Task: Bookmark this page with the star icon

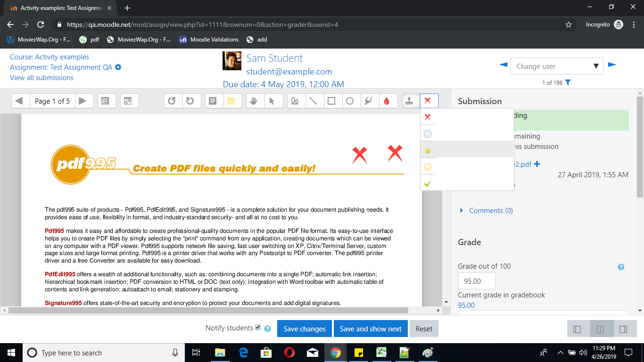Action: 569,25
